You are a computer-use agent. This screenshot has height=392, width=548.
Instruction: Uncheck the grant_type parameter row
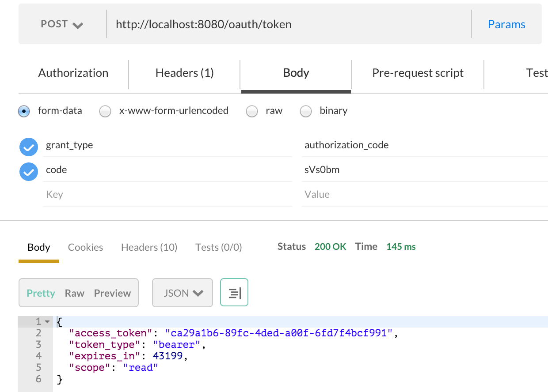pyautogui.click(x=29, y=147)
